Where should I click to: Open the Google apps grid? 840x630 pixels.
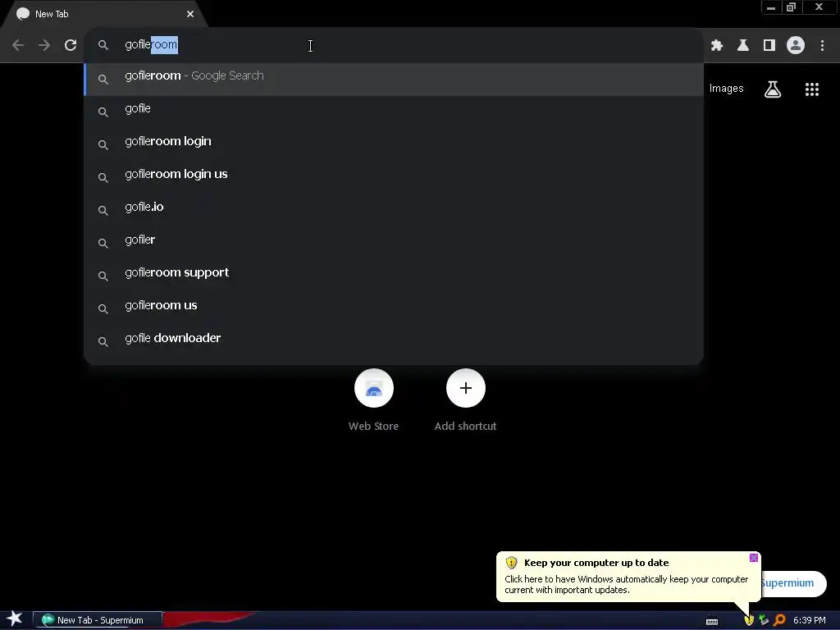[811, 89]
